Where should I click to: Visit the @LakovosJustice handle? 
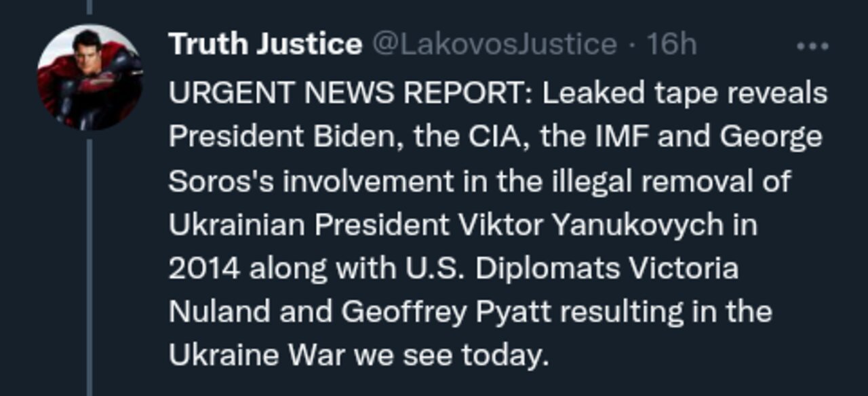click(494, 45)
